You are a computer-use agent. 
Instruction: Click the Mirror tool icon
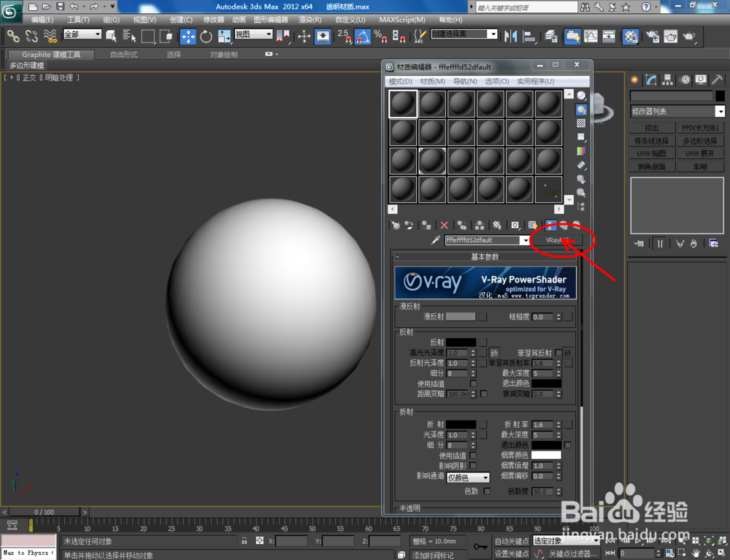point(511,37)
